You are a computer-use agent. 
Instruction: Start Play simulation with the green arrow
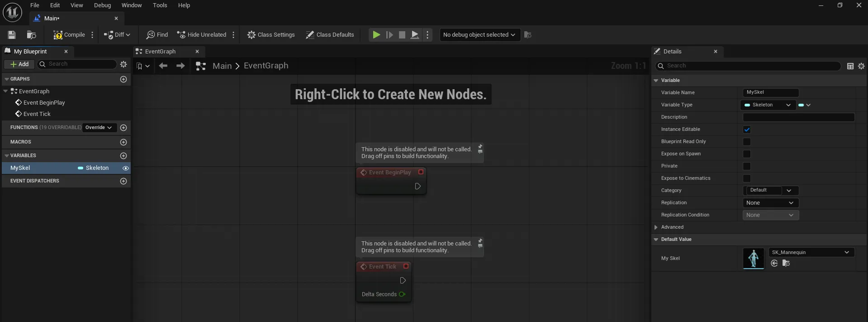pos(376,35)
